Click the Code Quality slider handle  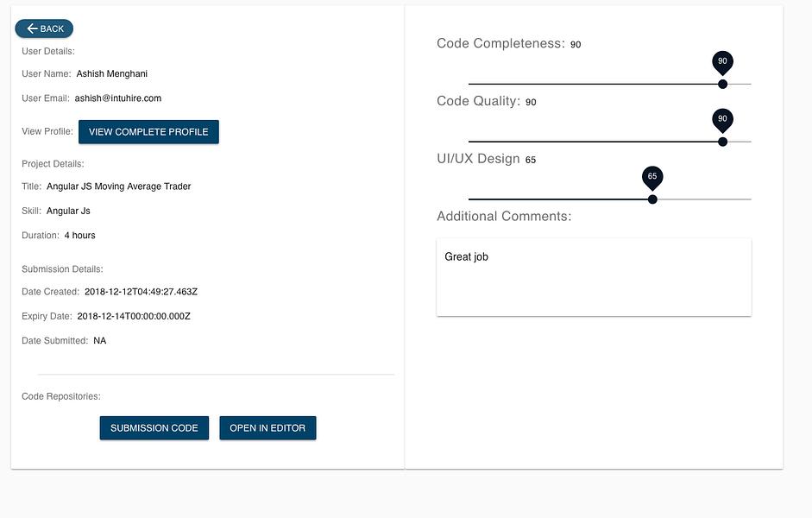pyautogui.click(x=722, y=142)
